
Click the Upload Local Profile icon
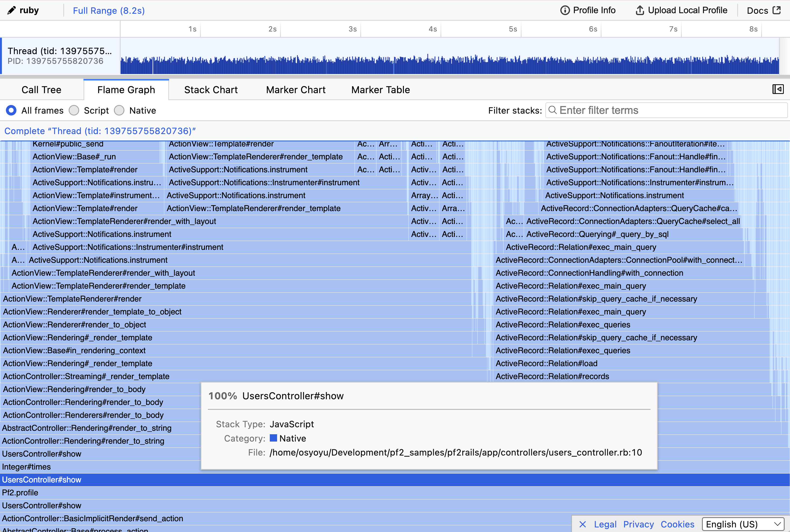[x=640, y=10]
